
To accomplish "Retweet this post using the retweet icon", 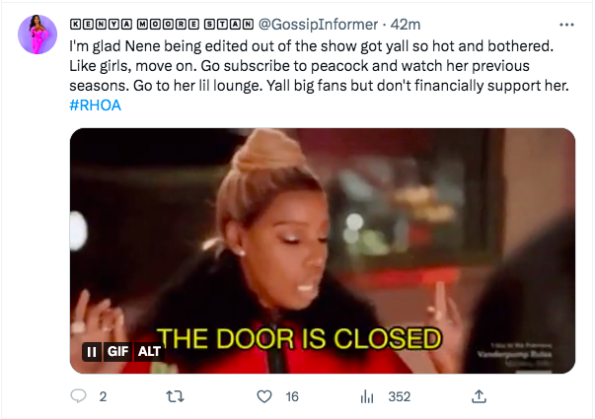I will pos(175,397).
